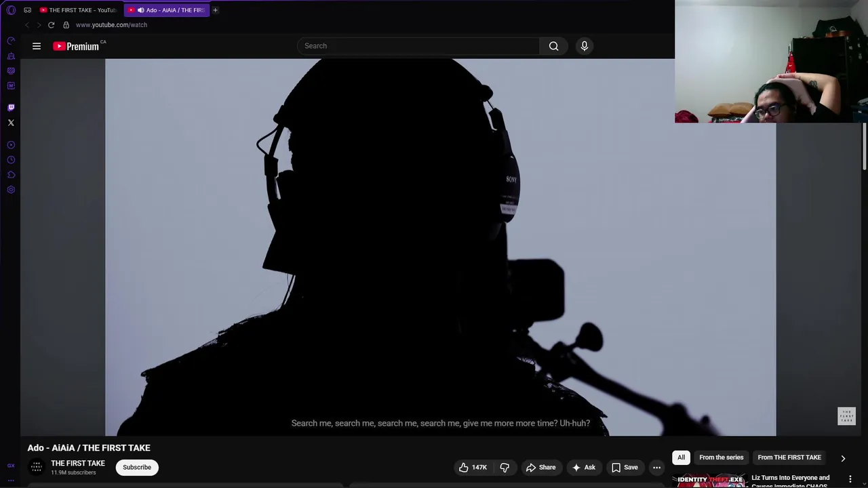This screenshot has height=488, width=868.
Task: Open THE FIRST TAKE channel avatar
Action: (x=37, y=468)
